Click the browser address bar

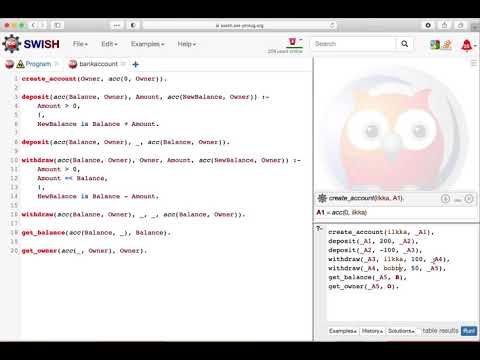click(x=239, y=26)
